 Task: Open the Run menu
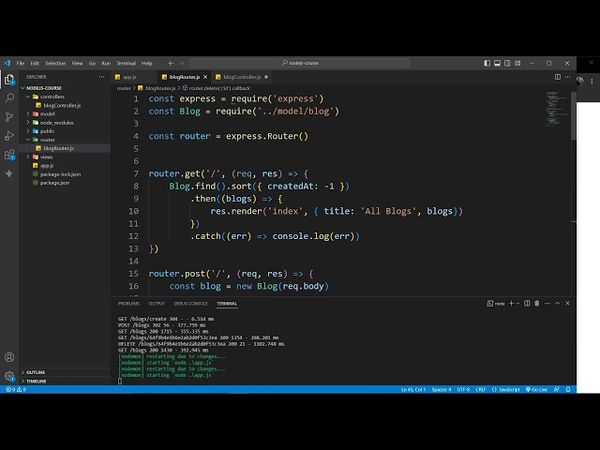point(106,63)
